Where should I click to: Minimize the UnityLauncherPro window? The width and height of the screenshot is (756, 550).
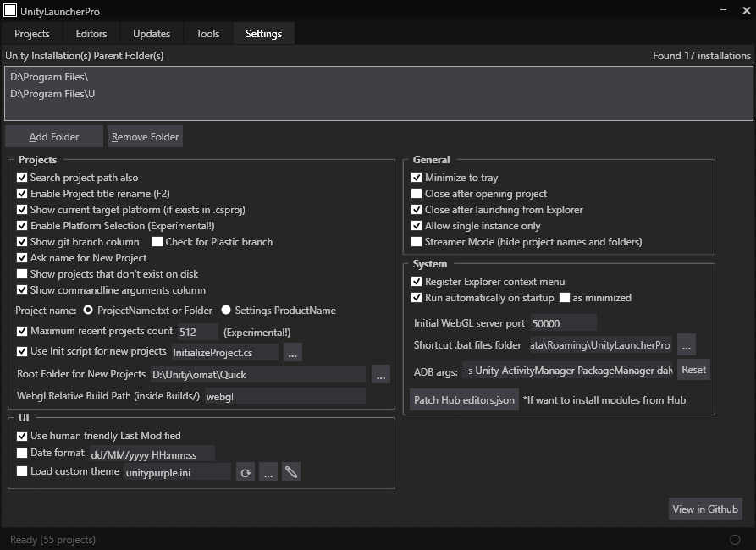pos(723,10)
